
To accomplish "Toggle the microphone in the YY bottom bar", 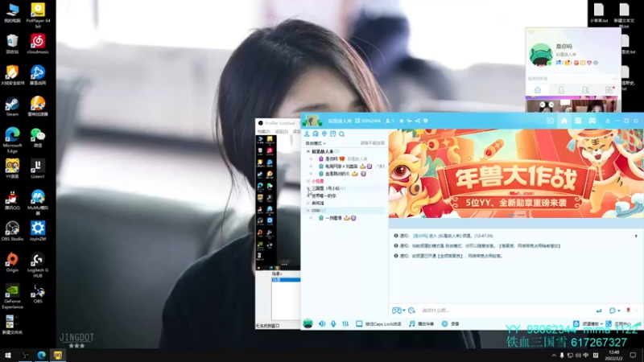I will [x=333, y=324].
